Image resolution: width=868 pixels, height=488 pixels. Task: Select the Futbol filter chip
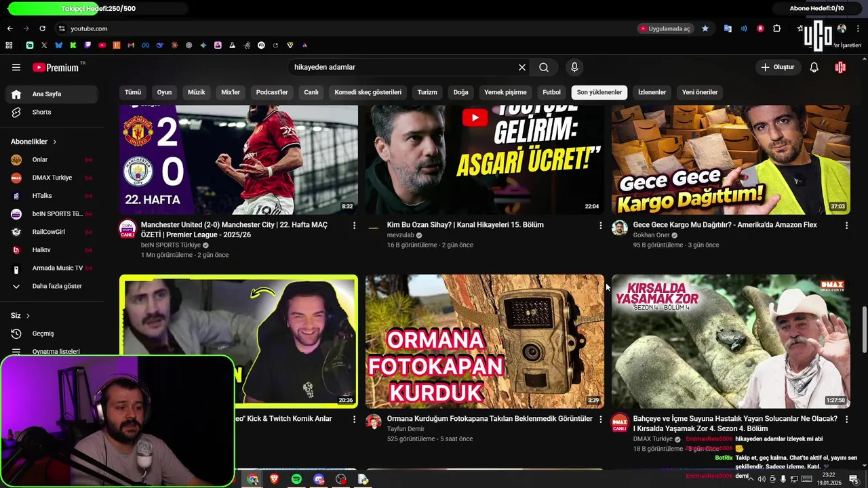point(552,92)
